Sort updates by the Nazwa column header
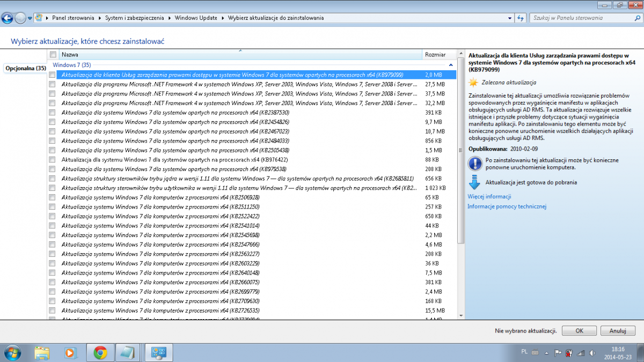 coord(240,54)
